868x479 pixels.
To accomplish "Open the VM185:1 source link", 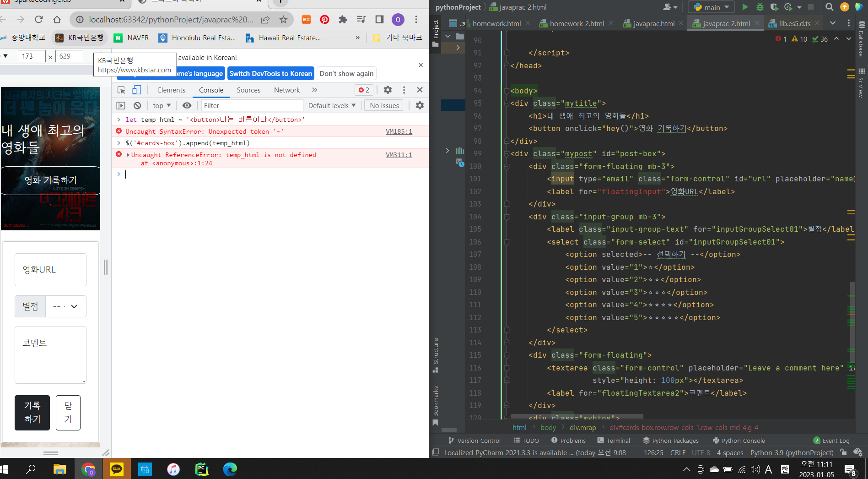I will click(399, 131).
